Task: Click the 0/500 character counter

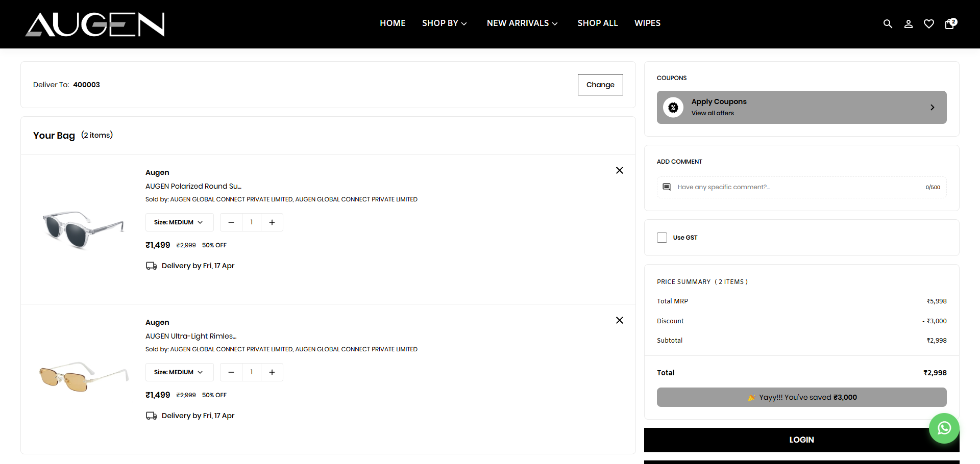Action: 933,187
